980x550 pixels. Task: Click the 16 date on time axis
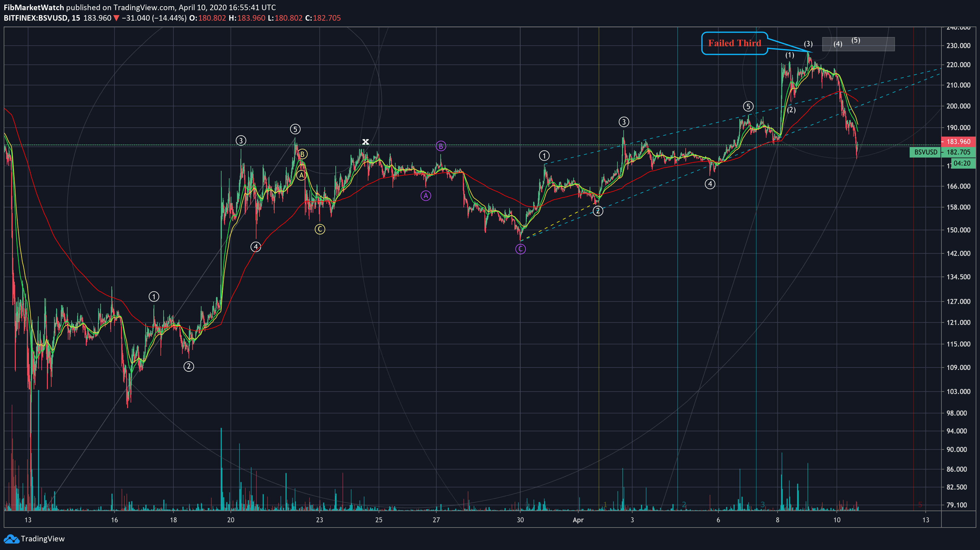pos(114,520)
